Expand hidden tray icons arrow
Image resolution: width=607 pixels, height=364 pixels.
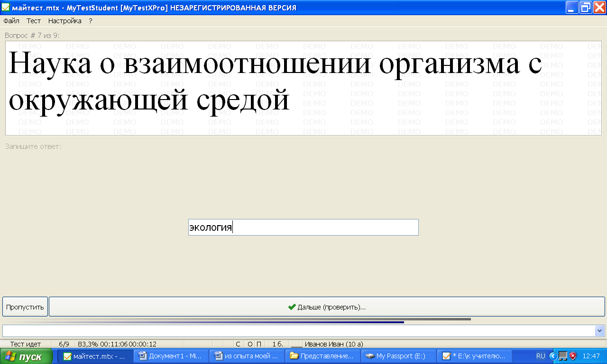pos(553,356)
